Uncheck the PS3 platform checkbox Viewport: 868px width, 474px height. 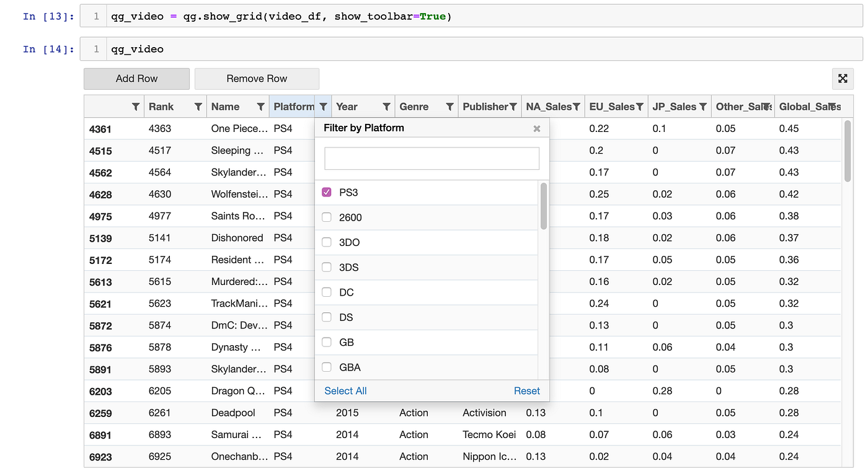pyautogui.click(x=326, y=192)
